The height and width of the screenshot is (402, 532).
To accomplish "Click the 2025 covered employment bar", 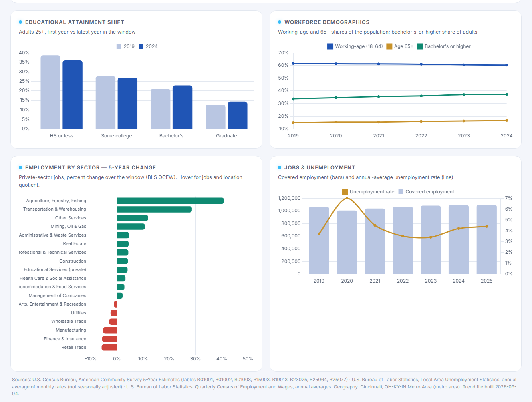I will click(x=487, y=239).
